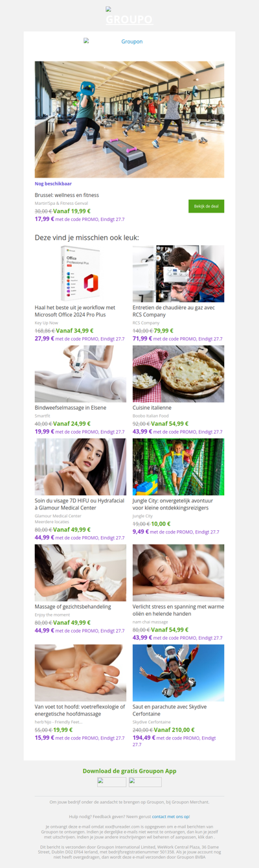This screenshot has width=259, height=868.
Task: Open the gas boiler maintenance image
Action: (178, 274)
